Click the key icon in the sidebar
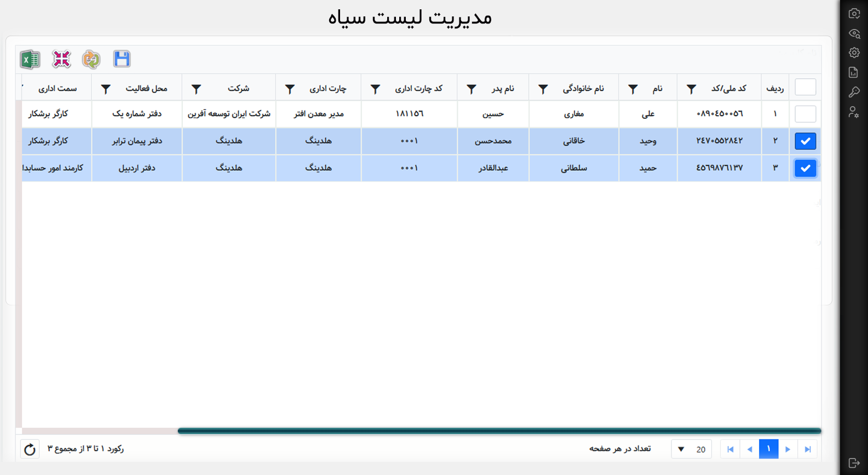The image size is (868, 475). pos(854,92)
